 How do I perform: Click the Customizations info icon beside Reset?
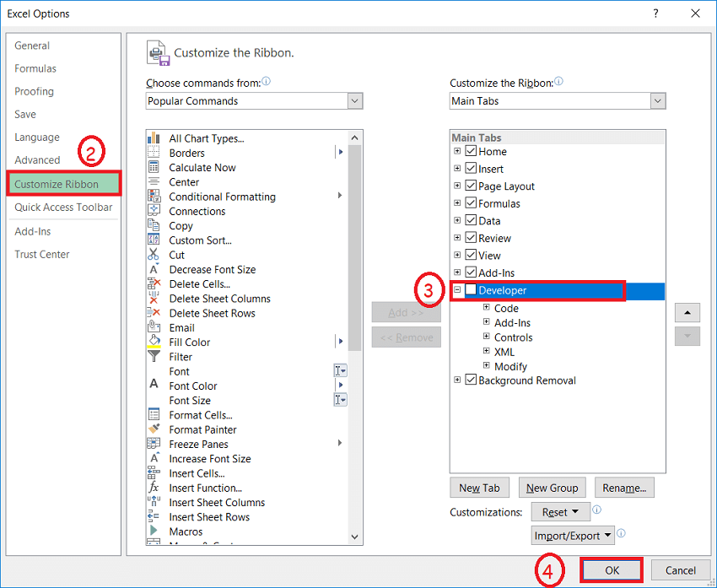coord(596,510)
